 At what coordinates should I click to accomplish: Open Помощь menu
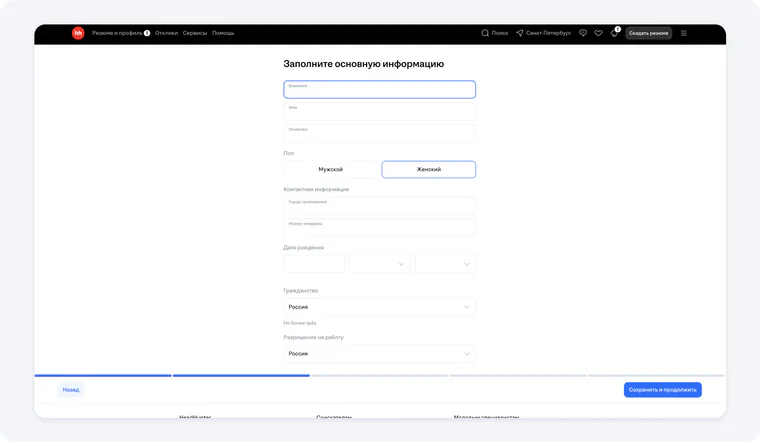point(223,33)
